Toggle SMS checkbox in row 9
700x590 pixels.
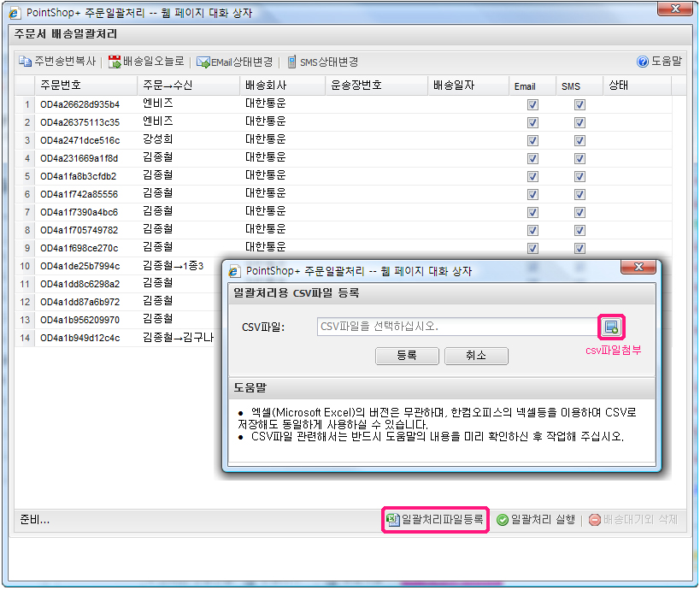coord(579,248)
